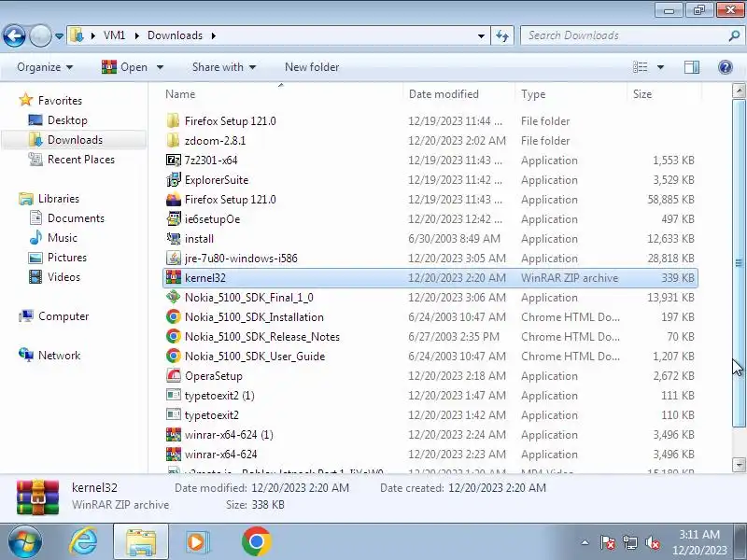The image size is (747, 560).
Task: Open the Windows Start menu
Action: (x=24, y=542)
